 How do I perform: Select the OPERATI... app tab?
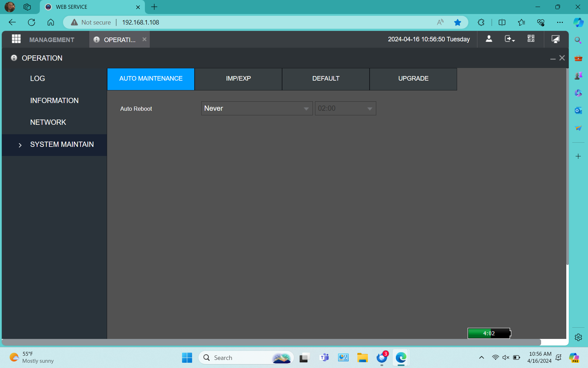pyautogui.click(x=120, y=40)
